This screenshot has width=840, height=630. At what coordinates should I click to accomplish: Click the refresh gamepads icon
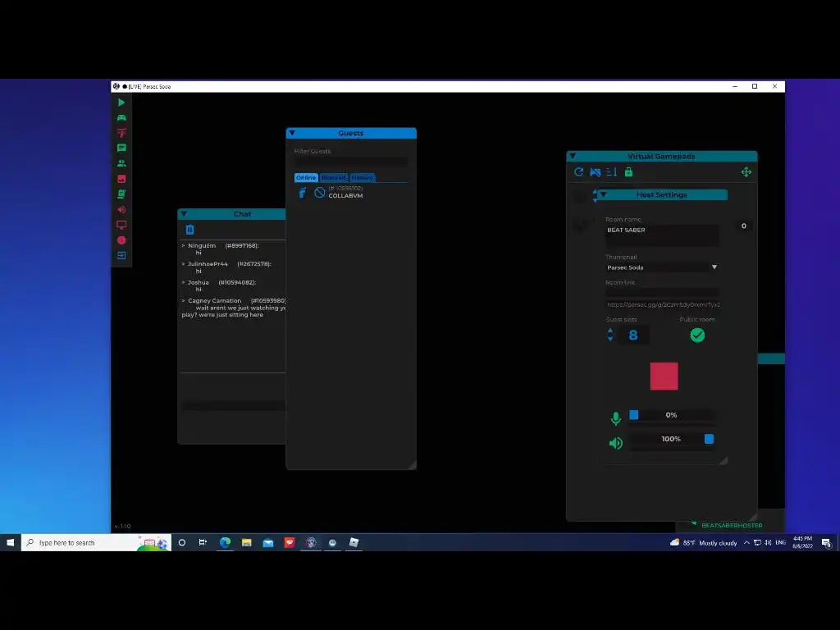pos(578,172)
